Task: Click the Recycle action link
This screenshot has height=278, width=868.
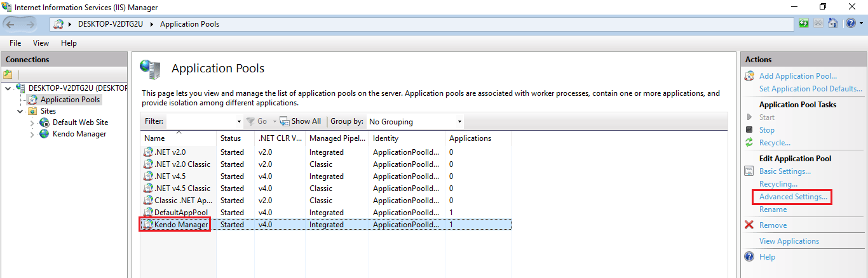Action: coord(775,143)
